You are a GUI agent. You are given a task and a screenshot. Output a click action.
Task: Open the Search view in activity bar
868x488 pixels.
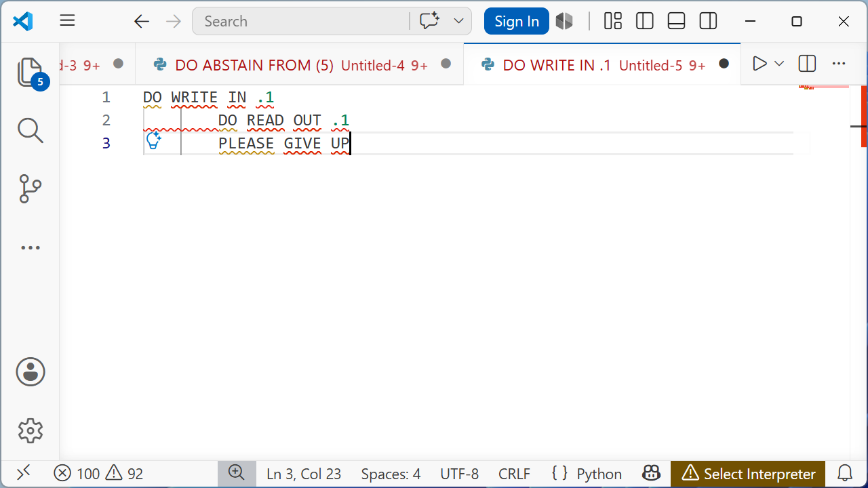coord(31,130)
